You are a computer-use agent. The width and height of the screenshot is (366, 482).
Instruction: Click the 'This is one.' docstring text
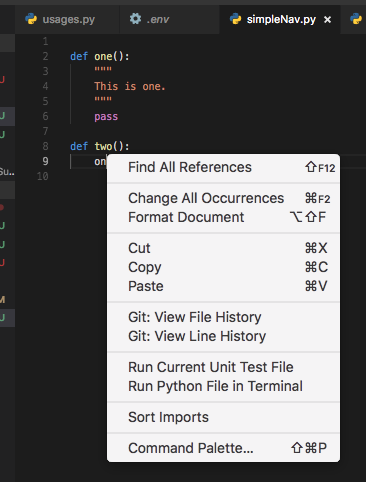[x=130, y=86]
